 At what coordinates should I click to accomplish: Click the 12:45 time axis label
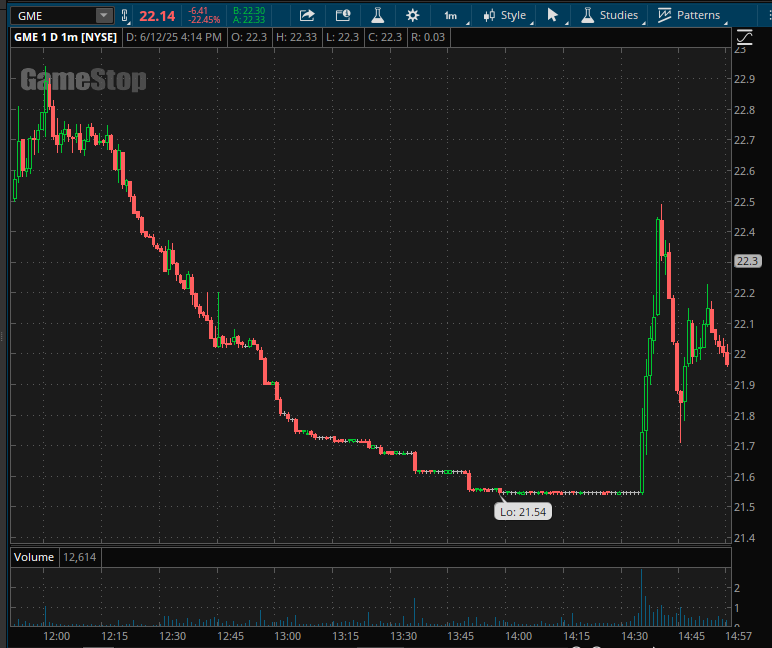pos(230,636)
